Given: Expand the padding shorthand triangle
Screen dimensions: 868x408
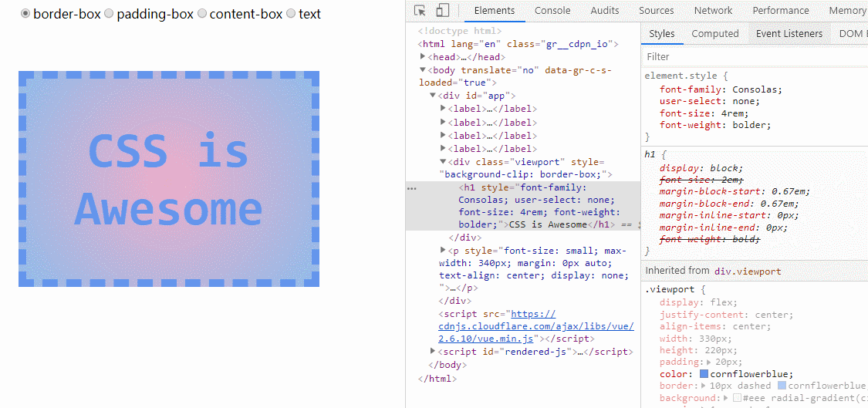Looking at the screenshot, I should tap(708, 362).
